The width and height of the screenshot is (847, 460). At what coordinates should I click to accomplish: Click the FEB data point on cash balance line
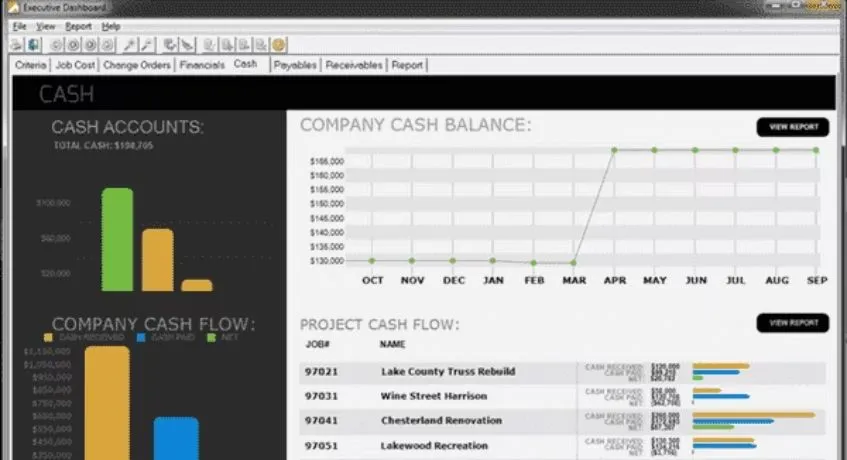(x=534, y=263)
